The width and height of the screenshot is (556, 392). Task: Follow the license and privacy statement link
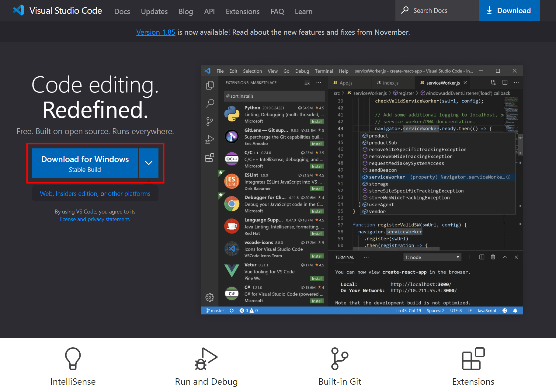[95, 219]
